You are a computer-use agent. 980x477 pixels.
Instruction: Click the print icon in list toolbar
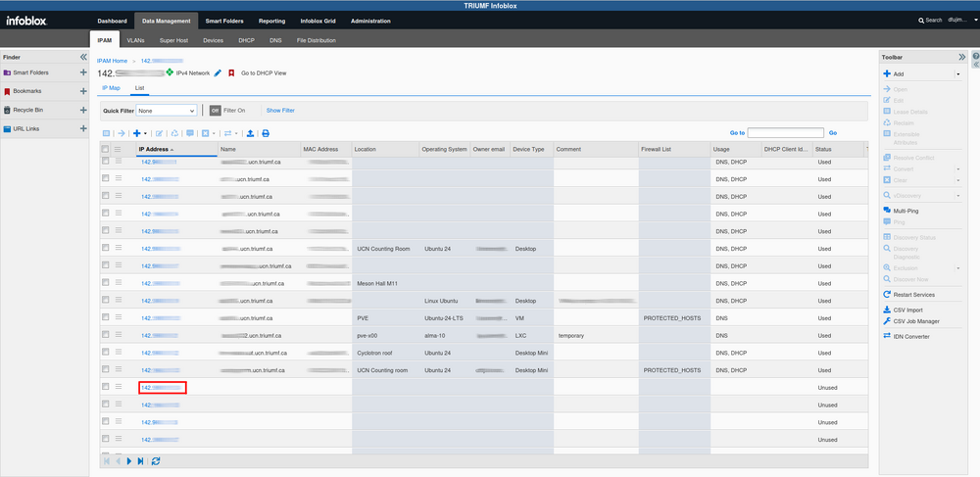(265, 132)
